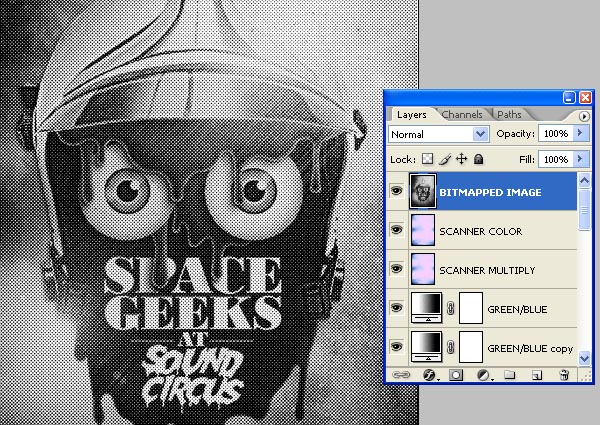Select the GREEN/BLUE copy layer mask
The width and height of the screenshot is (600, 425).
coord(471,347)
